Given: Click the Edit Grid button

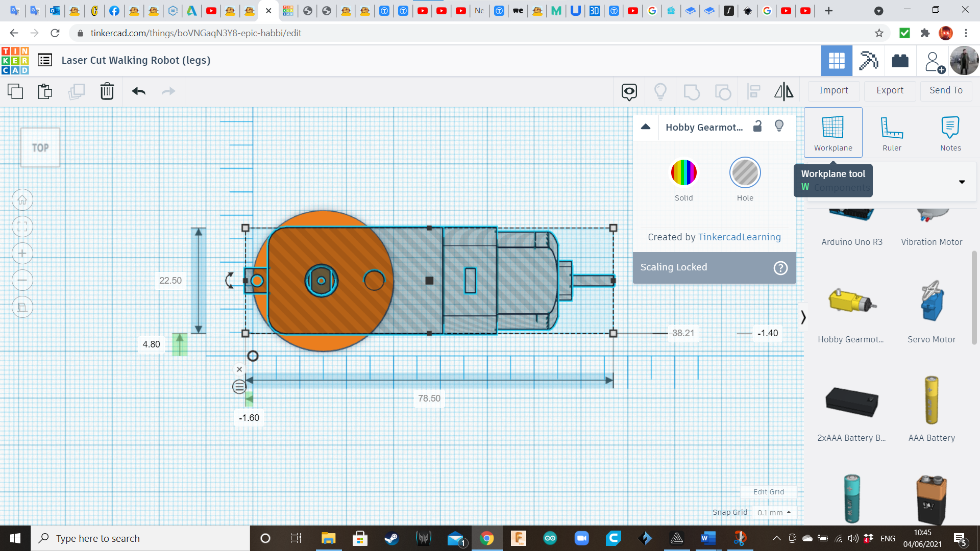Looking at the screenshot, I should (x=769, y=491).
